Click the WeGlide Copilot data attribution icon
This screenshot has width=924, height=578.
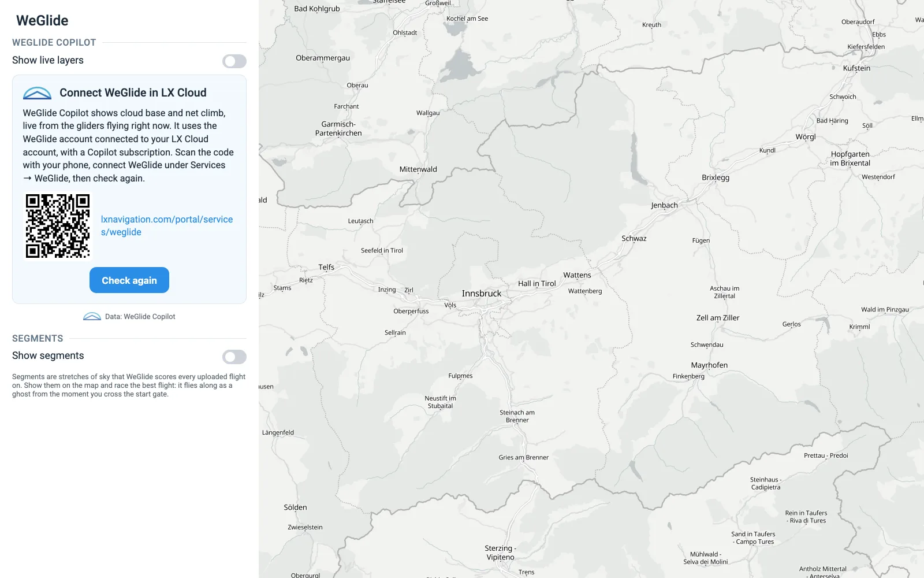coord(92,317)
